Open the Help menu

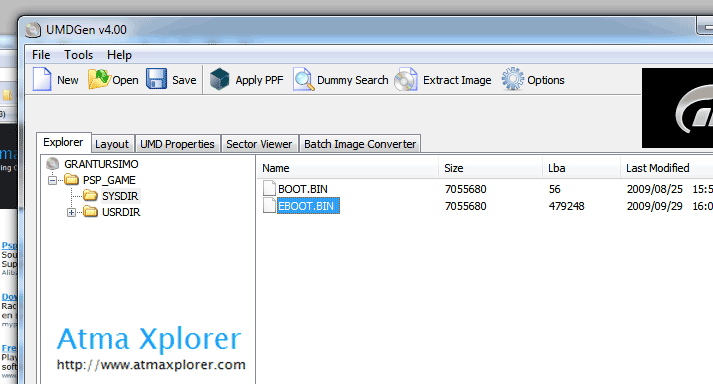119,55
